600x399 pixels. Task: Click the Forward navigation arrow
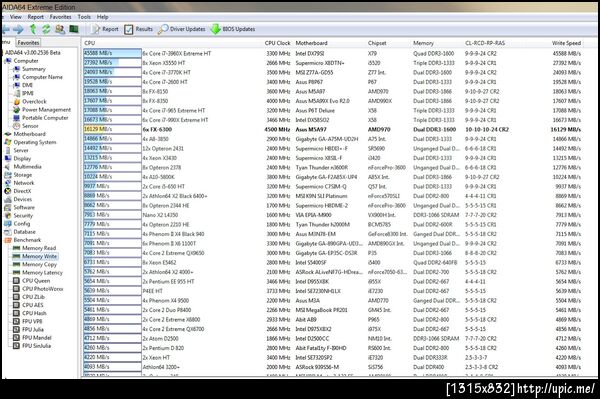point(18,29)
